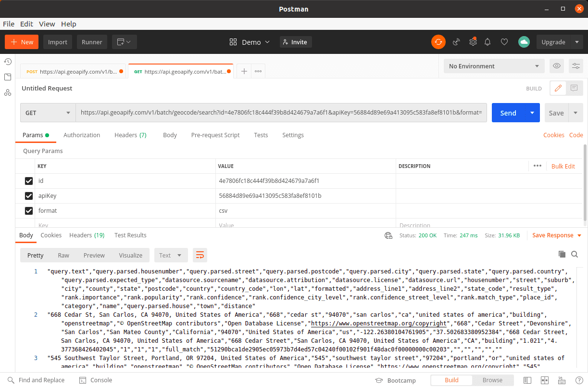Copy the response body to clipboard
This screenshot has width=588, height=388.
tap(562, 254)
